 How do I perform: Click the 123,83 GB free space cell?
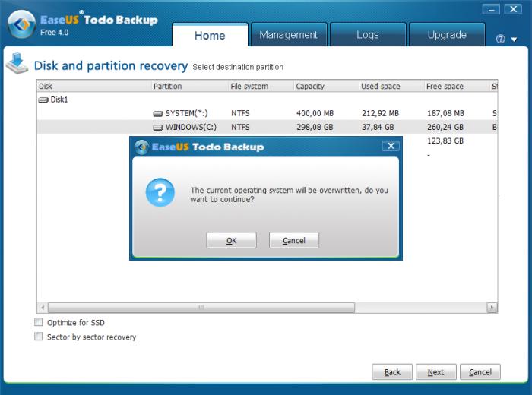point(445,141)
